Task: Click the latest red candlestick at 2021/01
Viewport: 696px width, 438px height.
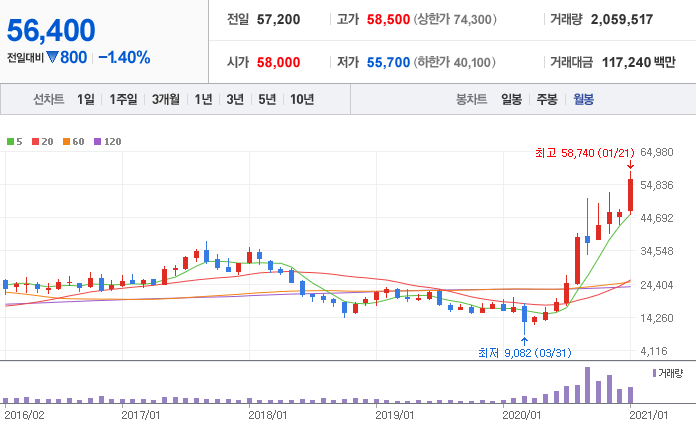Action: (630, 195)
